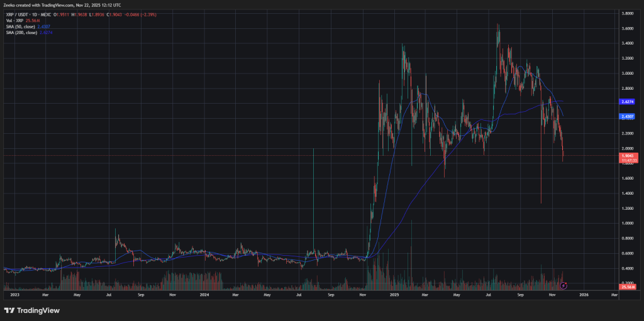Click the 2.6274 SMA value price label
Viewport: 644px width, 321px height.
pos(630,102)
